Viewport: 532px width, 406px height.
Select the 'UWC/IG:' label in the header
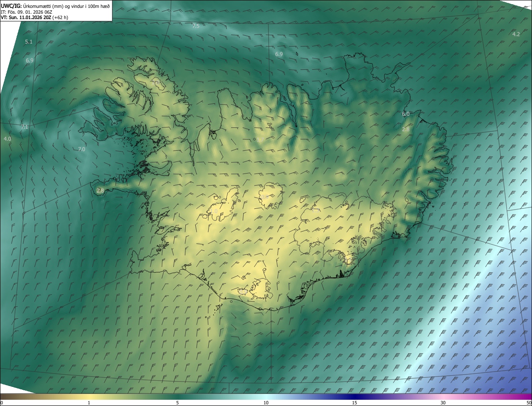pyautogui.click(x=11, y=6)
